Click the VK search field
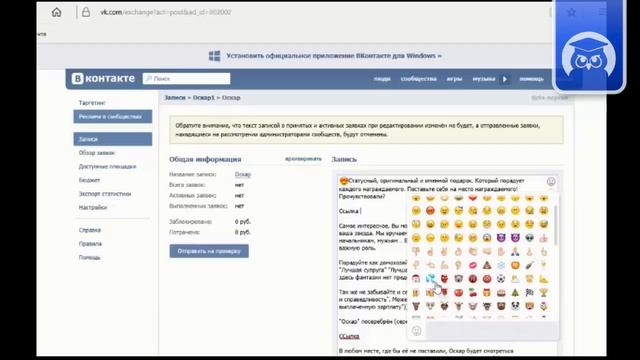 (x=187, y=78)
